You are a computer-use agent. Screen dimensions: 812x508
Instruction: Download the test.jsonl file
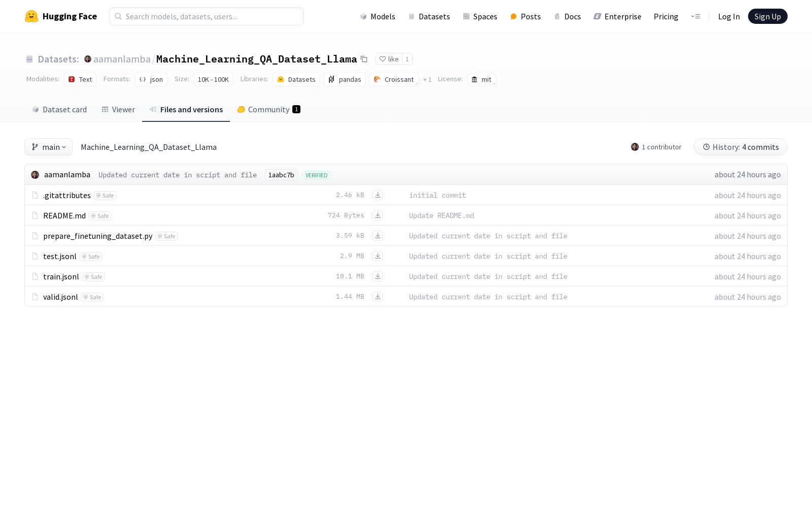coord(378,256)
